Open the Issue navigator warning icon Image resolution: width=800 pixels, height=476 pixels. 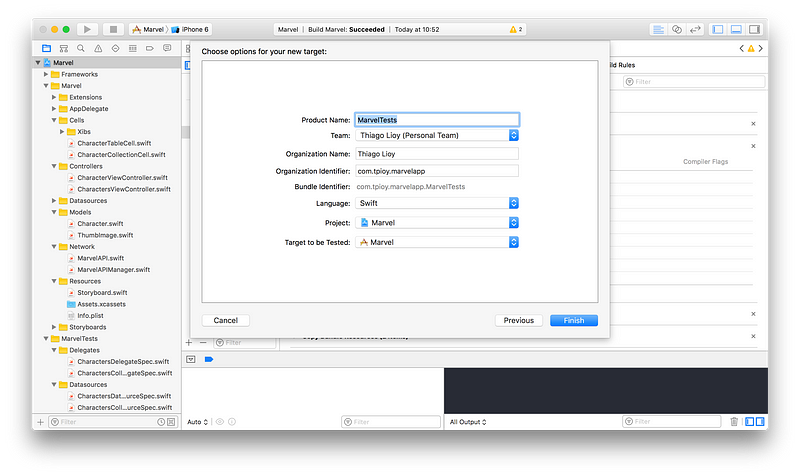(x=98, y=48)
